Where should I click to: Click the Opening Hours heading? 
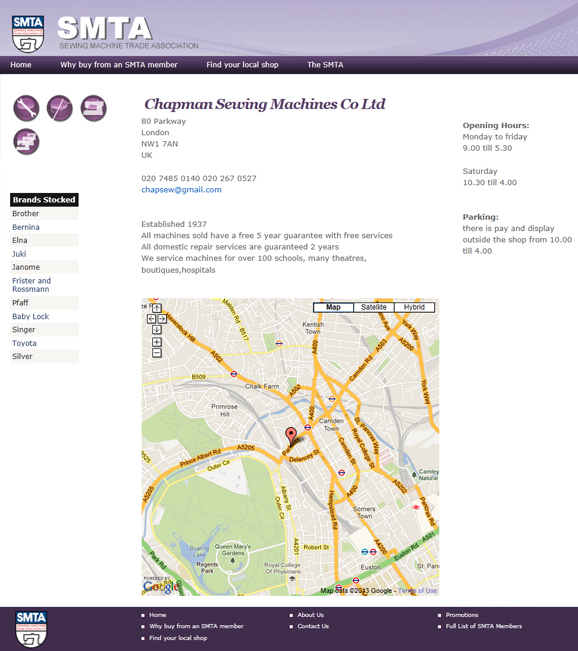(496, 125)
